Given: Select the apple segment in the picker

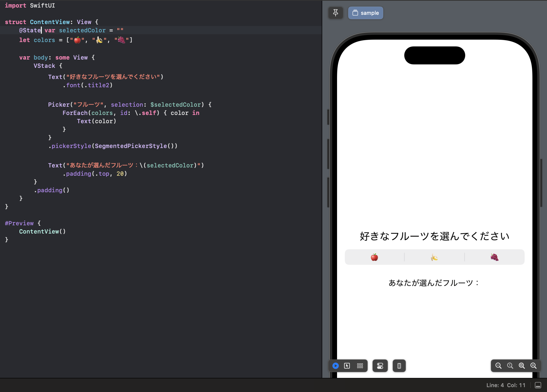Looking at the screenshot, I should point(374,257).
